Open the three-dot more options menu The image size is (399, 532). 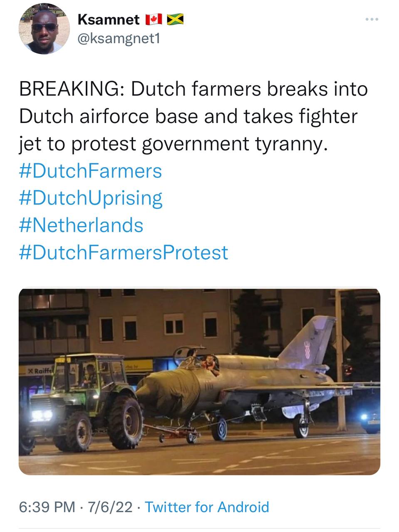coord(372,19)
